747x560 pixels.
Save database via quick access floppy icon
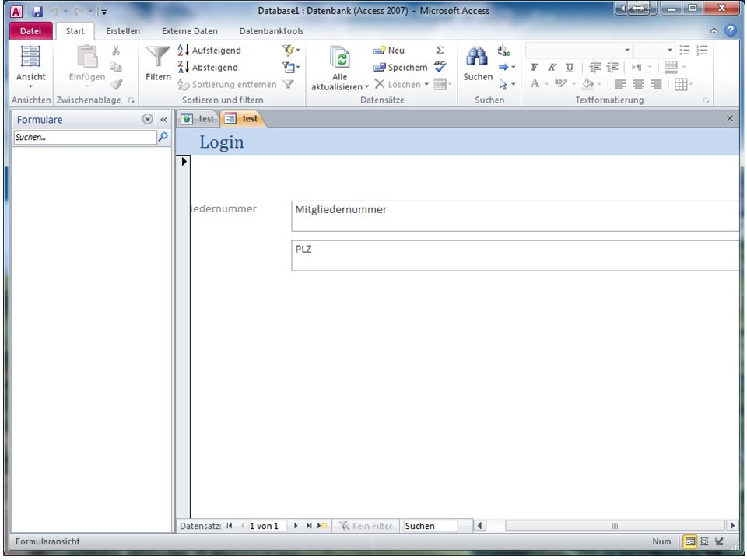click(37, 12)
